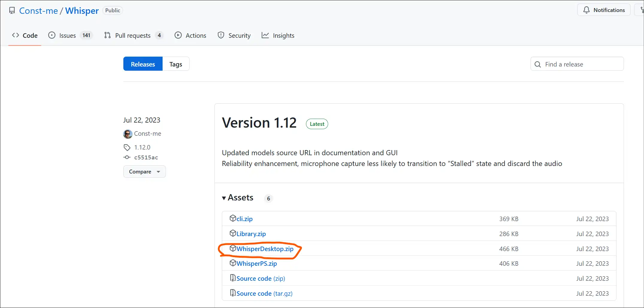Viewport: 644px width, 308px height.
Task: Collapse the Assets section
Action: click(x=238, y=198)
